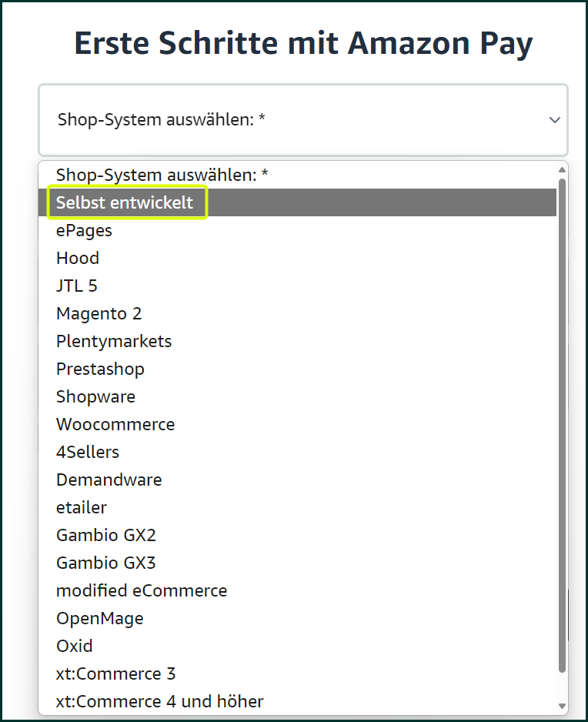
Task: Click the scrollbar down arrow
Action: pyautogui.click(x=562, y=706)
